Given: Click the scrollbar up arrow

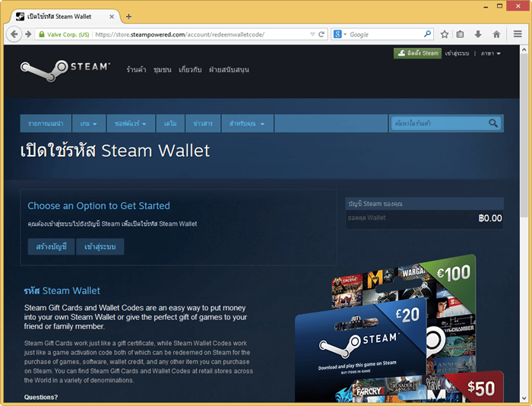Looking at the screenshot, I should click(x=524, y=49).
